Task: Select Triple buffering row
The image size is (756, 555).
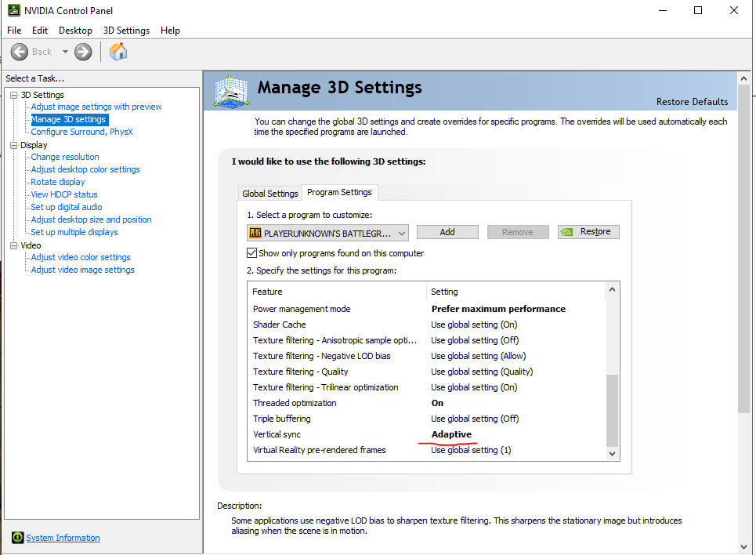Action: [427, 419]
